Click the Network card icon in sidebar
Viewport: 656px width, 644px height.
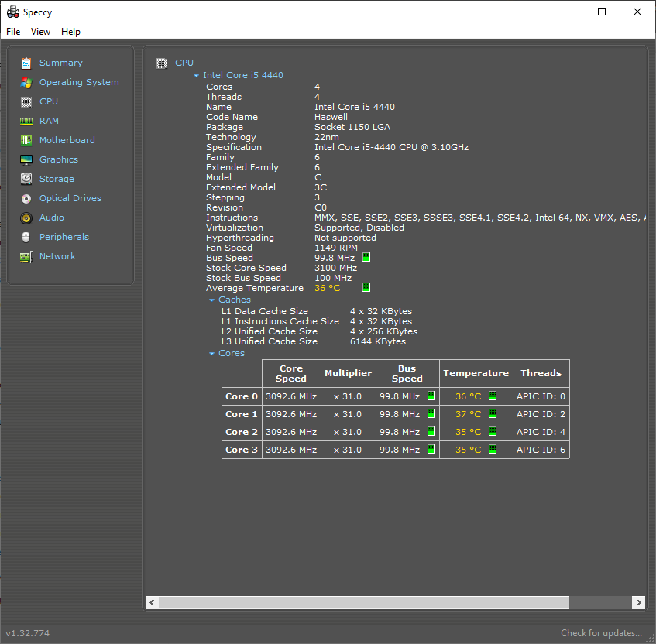26,257
